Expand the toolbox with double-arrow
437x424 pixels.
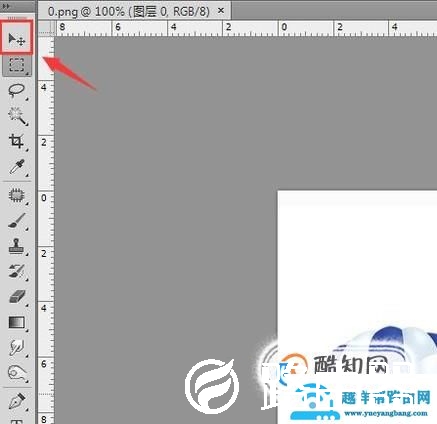pos(6,6)
